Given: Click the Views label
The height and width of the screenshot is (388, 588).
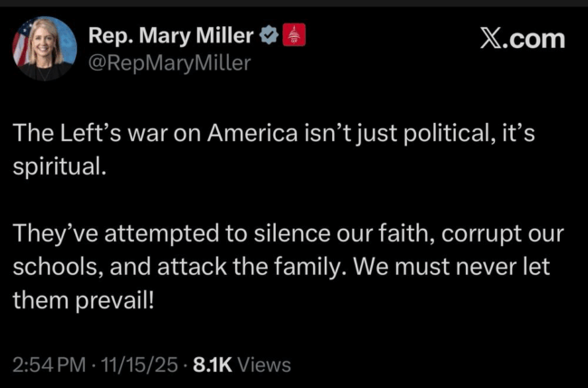Looking at the screenshot, I should click(265, 364).
